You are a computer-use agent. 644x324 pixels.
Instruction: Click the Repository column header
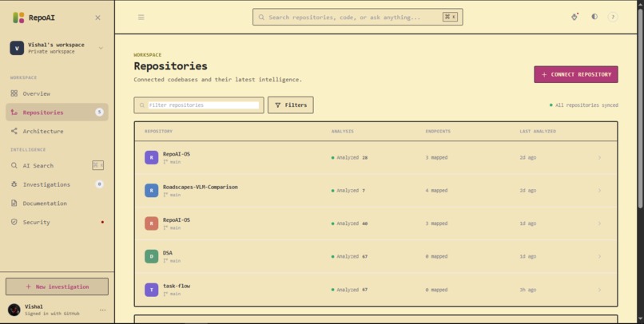coord(158,131)
